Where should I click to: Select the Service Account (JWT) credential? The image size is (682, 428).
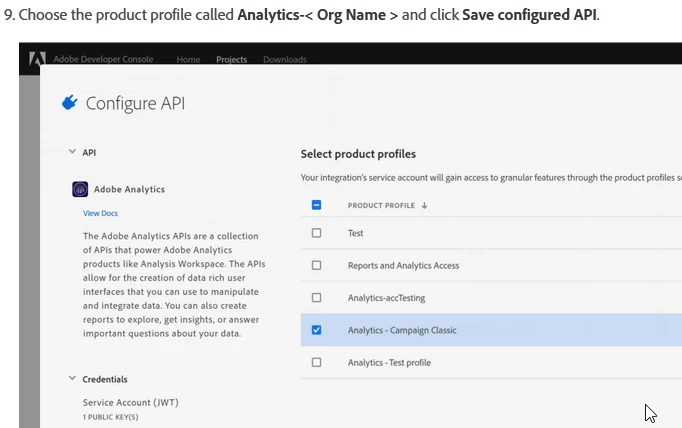pos(130,402)
